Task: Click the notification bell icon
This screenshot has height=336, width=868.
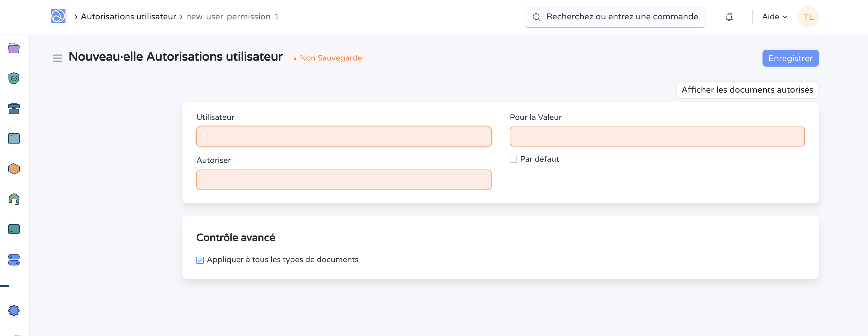Action: point(729,17)
